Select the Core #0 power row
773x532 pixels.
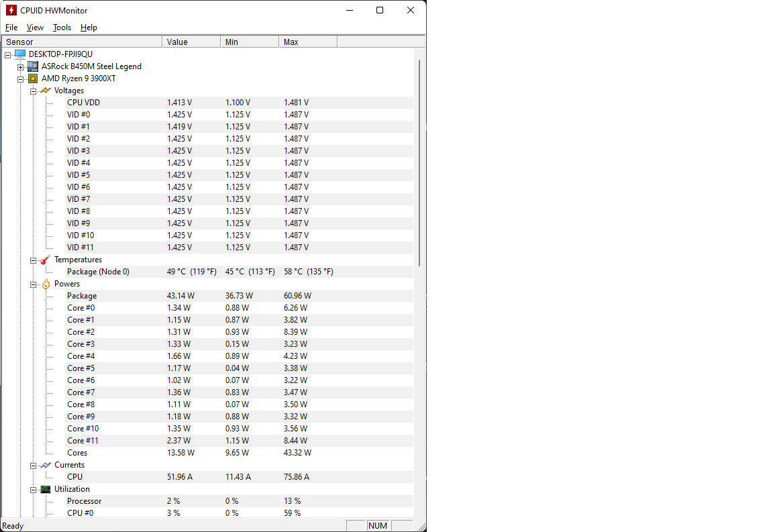tap(239, 308)
